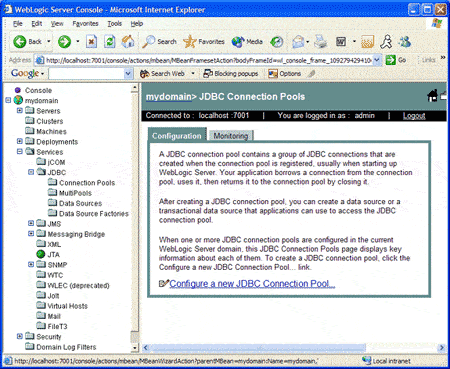450x369 pixels.
Task: Open the Edit menu
Action: pos(37,24)
